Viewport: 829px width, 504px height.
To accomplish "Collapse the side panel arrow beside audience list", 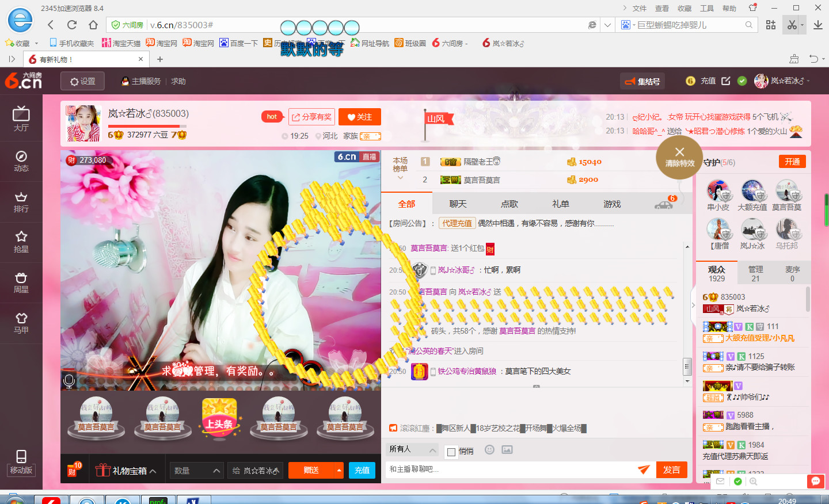I will pos(693,305).
